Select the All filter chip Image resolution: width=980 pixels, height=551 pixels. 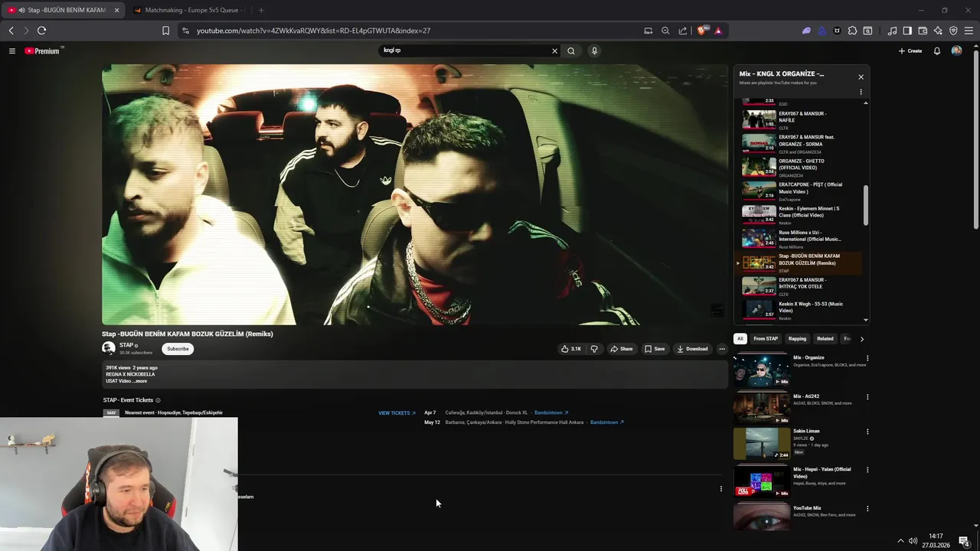point(740,339)
